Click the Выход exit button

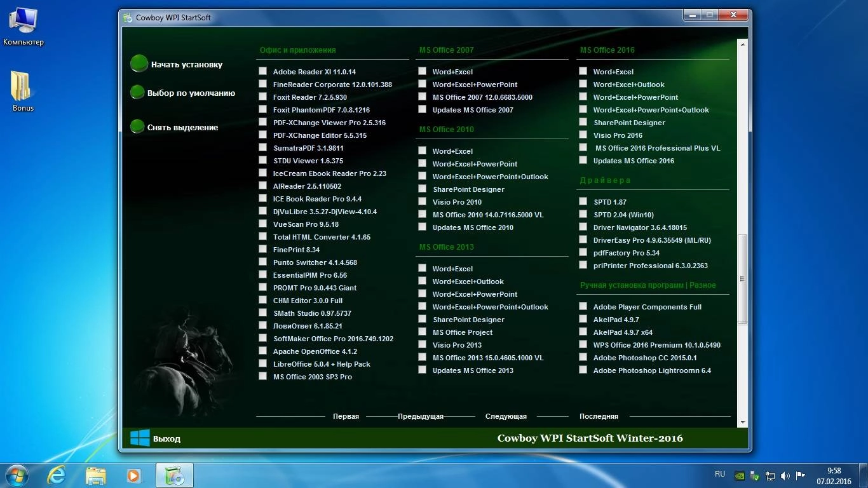pyautogui.click(x=166, y=438)
